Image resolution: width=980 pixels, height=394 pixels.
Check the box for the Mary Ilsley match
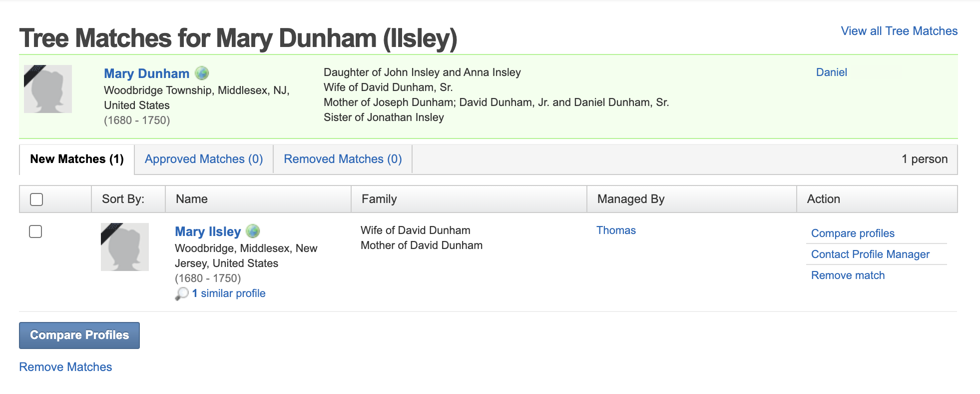[35, 231]
